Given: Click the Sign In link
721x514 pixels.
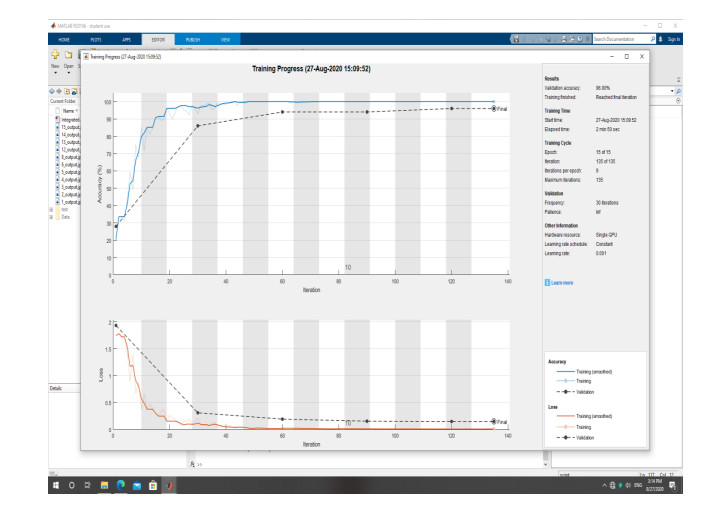Looking at the screenshot, I should click(673, 39).
